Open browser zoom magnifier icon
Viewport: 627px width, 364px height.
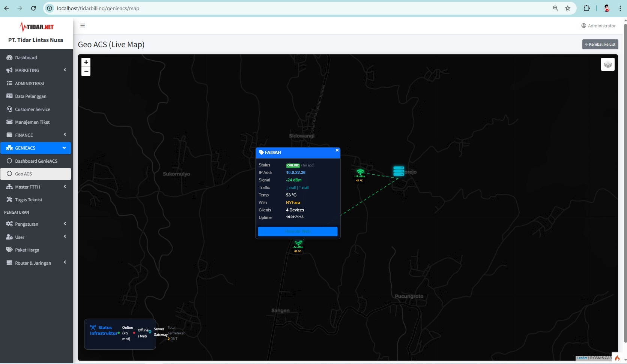coord(556,8)
